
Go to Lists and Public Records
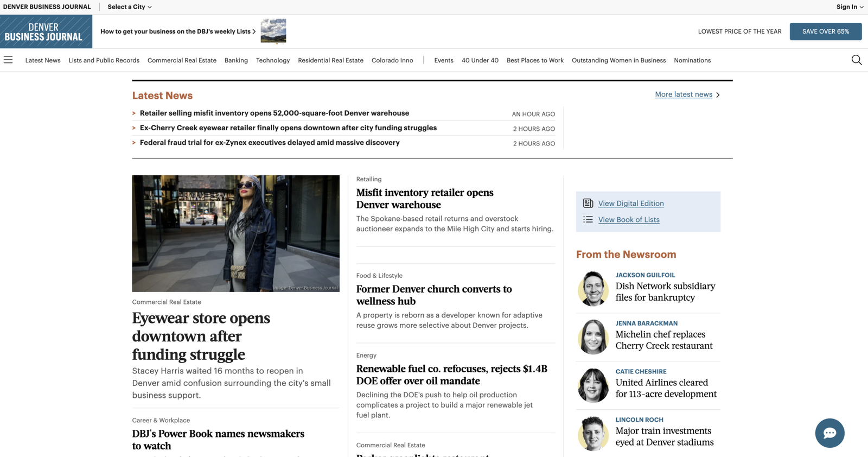coord(104,60)
